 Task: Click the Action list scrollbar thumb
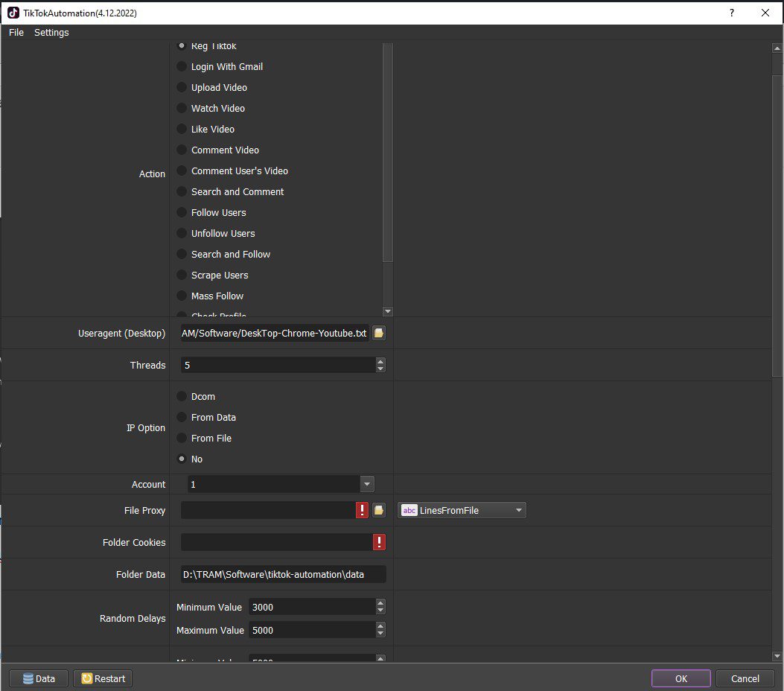tap(387, 152)
